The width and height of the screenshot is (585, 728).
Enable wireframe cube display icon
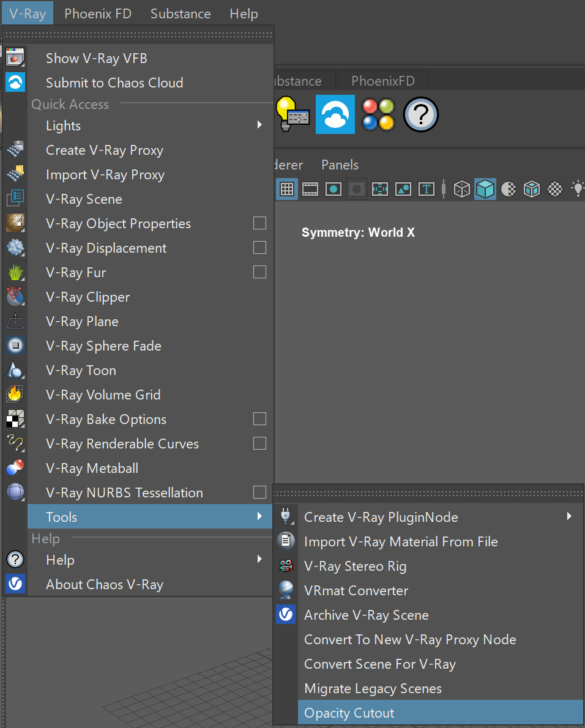pyautogui.click(x=461, y=189)
